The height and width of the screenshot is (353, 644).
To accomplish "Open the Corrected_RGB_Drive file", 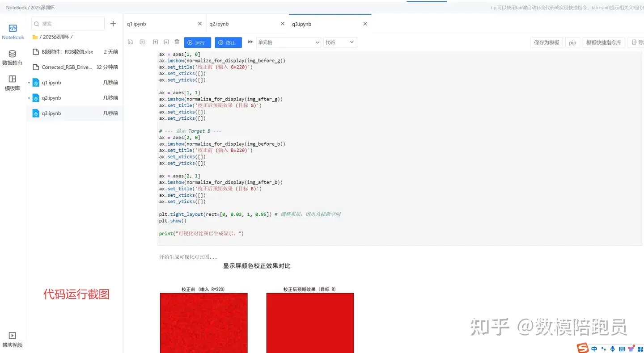I will click(x=67, y=67).
